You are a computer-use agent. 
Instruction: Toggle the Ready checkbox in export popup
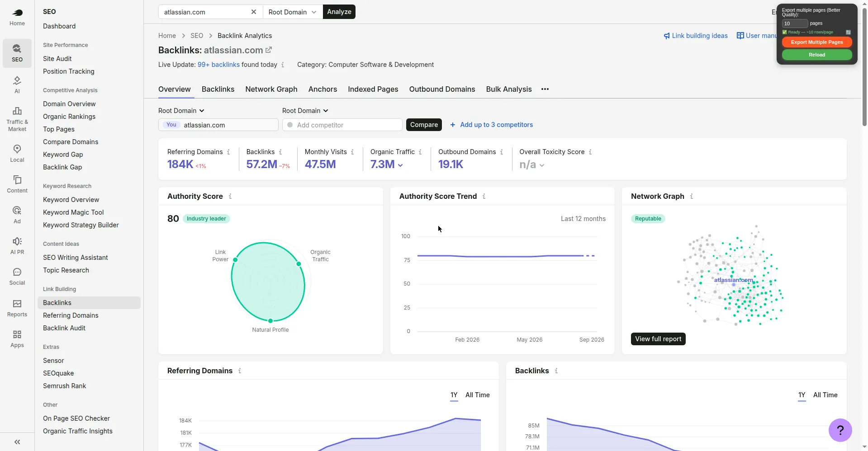point(785,32)
